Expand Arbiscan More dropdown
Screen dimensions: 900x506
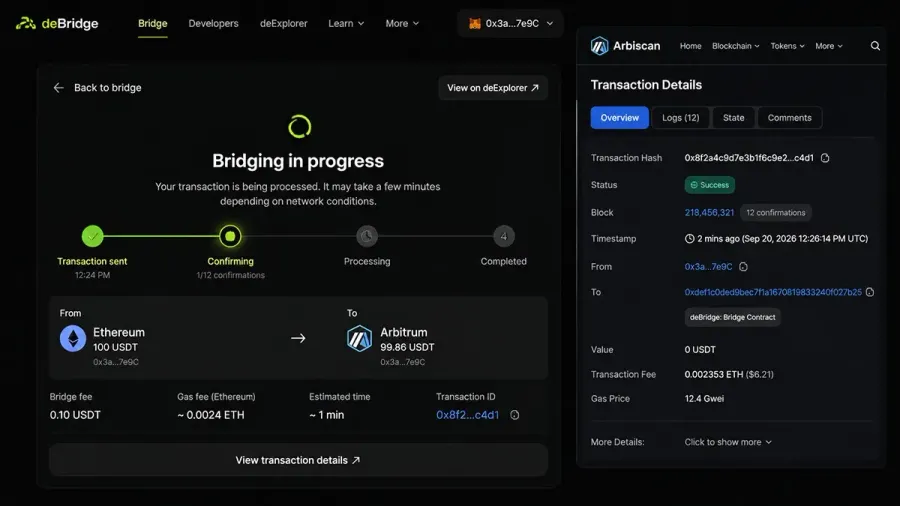[x=829, y=46]
